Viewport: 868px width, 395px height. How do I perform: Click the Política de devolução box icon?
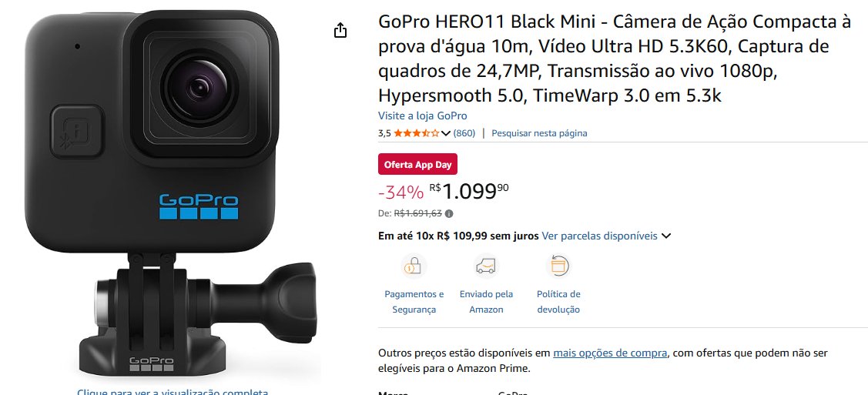tap(558, 266)
